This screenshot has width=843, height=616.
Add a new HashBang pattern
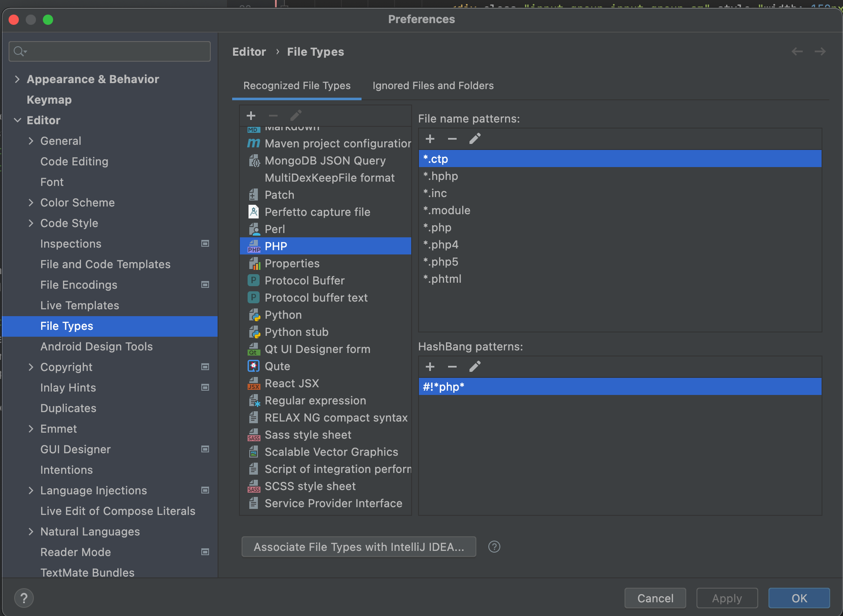click(x=430, y=367)
